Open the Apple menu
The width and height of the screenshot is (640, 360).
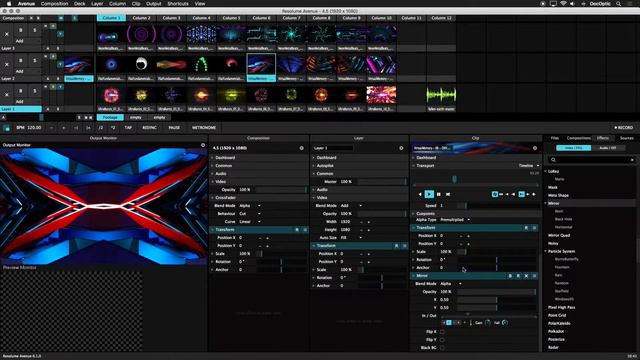click(x=9, y=4)
